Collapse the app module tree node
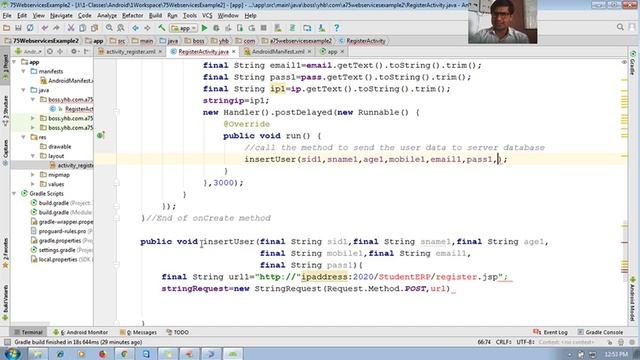 (14, 62)
